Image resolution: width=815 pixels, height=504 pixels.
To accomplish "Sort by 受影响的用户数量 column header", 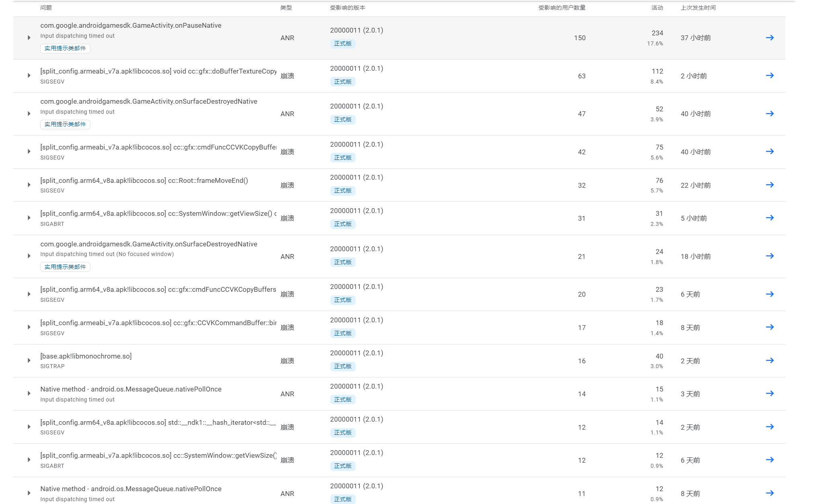I will [x=561, y=8].
